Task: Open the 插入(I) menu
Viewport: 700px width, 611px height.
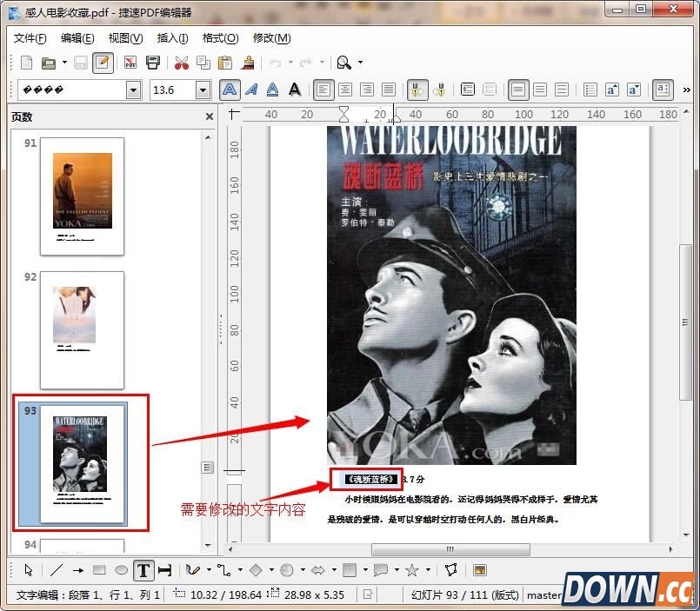Action: coord(172,38)
